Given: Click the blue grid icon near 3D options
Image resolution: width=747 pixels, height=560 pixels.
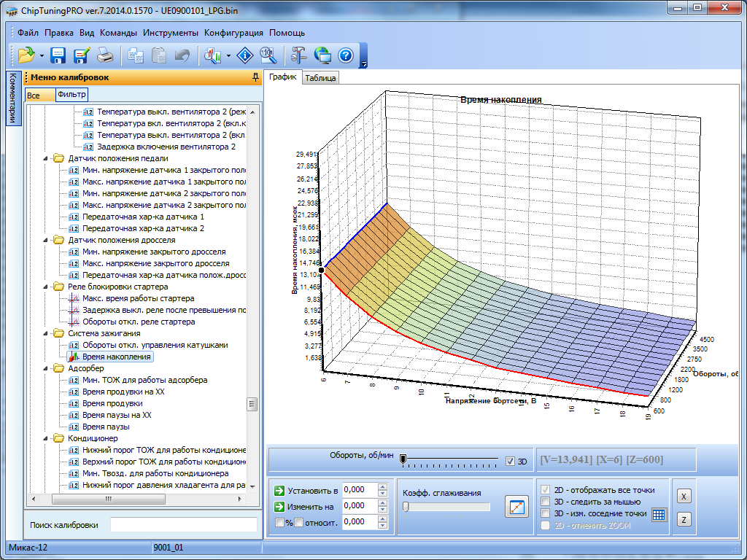Looking at the screenshot, I should tap(659, 514).
